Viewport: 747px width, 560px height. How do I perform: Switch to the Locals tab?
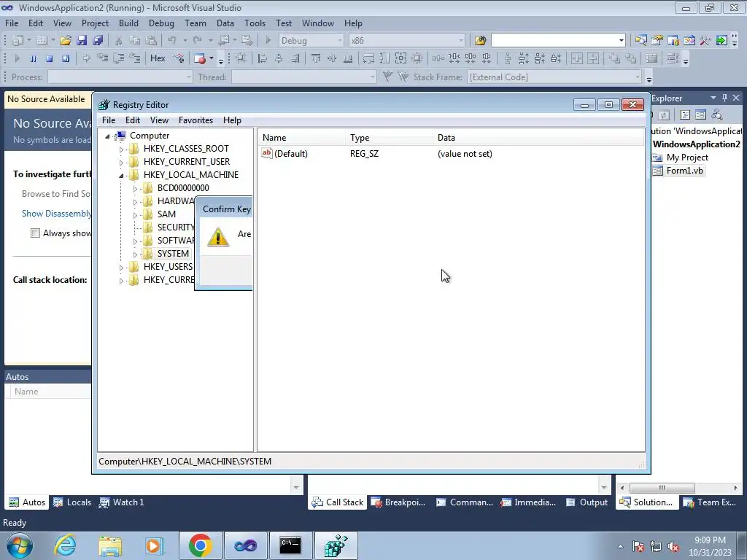pyautogui.click(x=72, y=502)
